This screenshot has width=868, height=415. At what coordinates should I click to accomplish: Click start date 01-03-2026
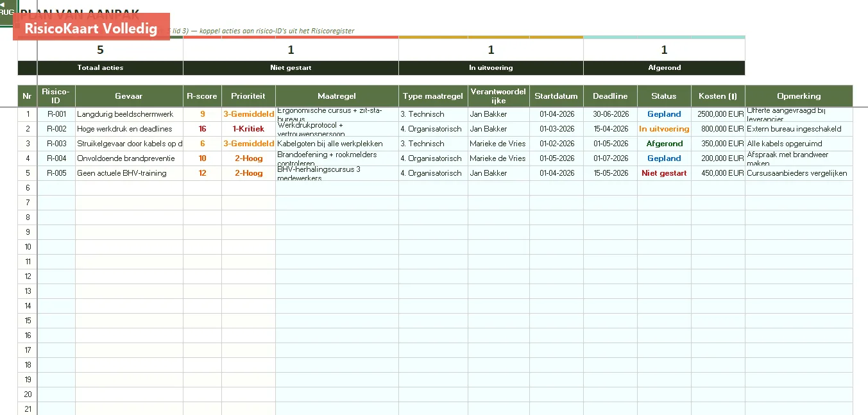click(556, 129)
